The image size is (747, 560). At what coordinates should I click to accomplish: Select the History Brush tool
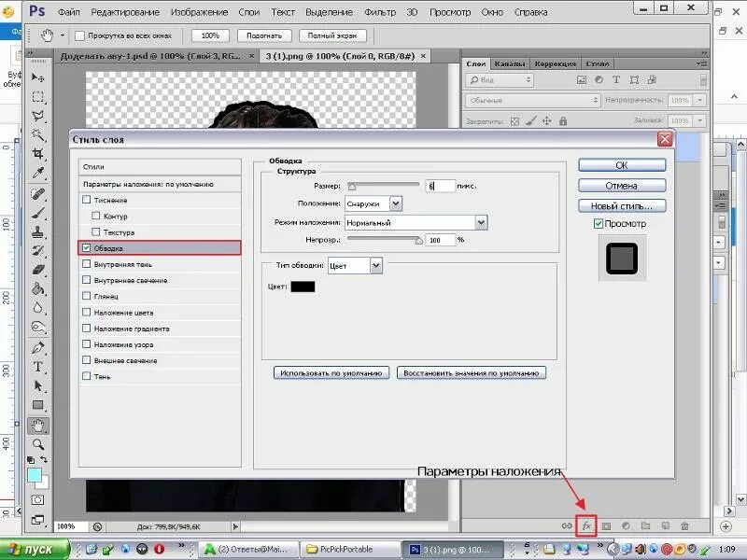[x=37, y=250]
